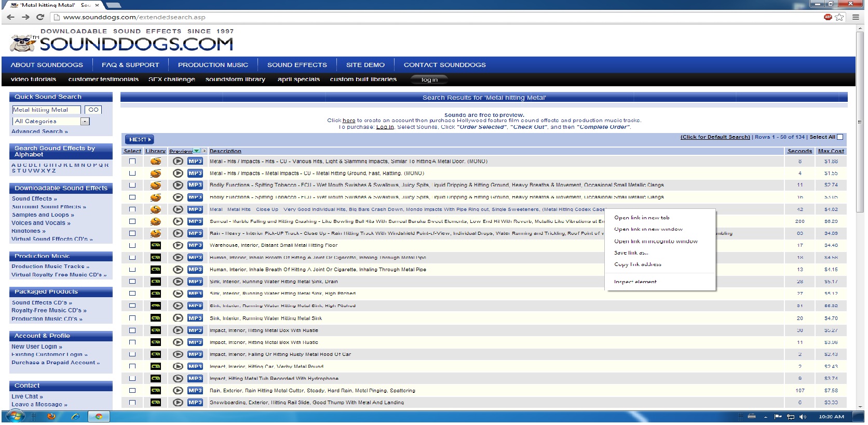
Task: Click the GO search button
Action: 93,110
